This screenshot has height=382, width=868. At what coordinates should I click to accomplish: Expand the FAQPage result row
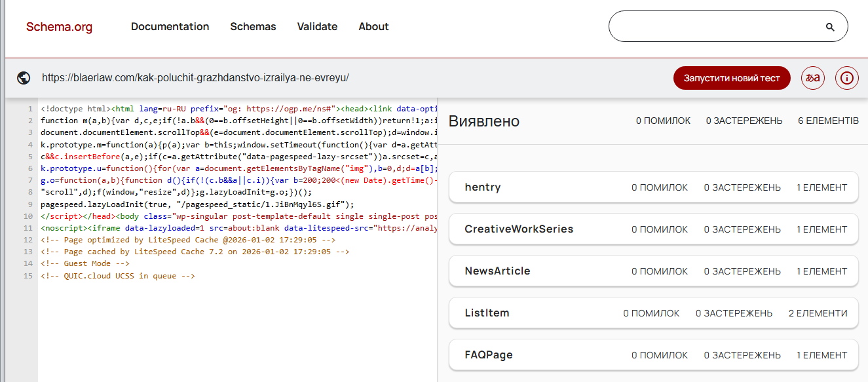point(653,355)
